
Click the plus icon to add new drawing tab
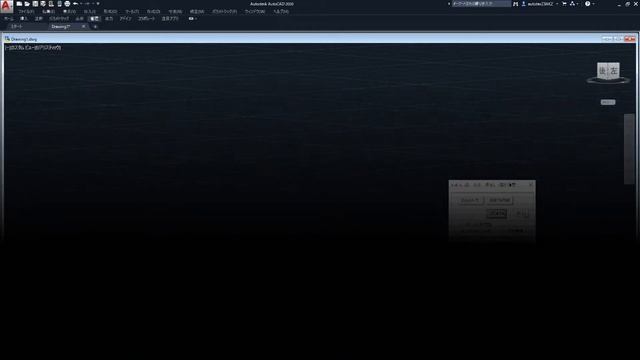click(96, 27)
